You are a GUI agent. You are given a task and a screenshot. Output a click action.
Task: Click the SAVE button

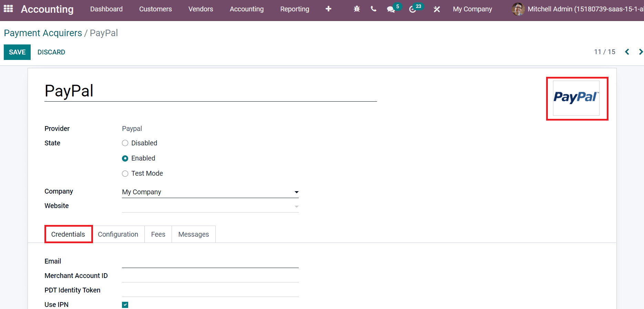click(x=17, y=52)
